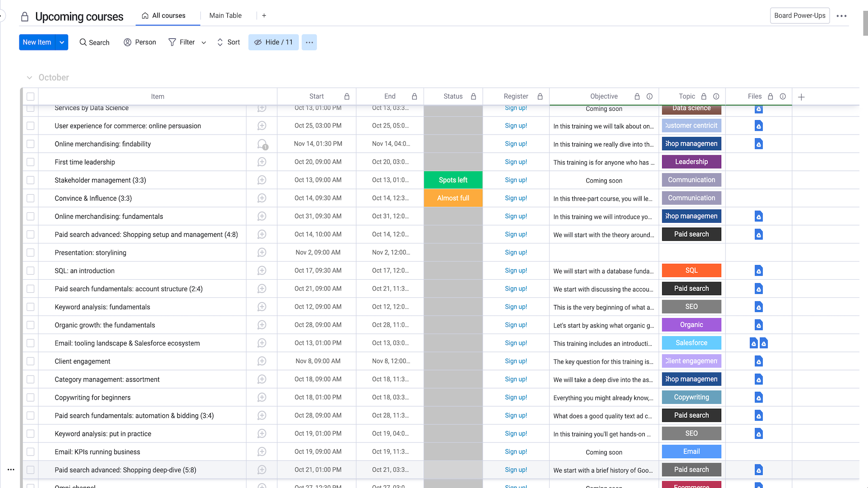
Task: Open the board options menu
Action: pos(841,16)
